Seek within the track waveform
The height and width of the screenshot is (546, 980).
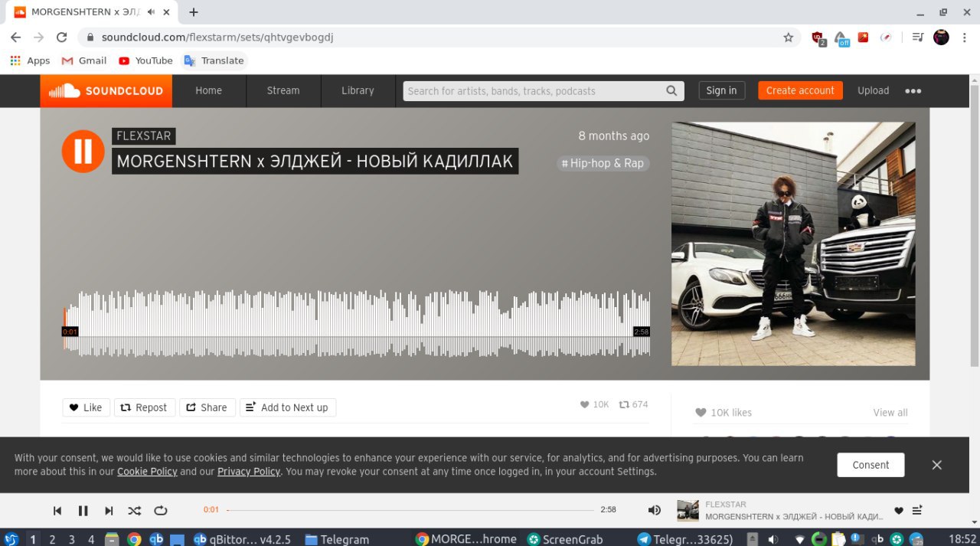click(357, 323)
